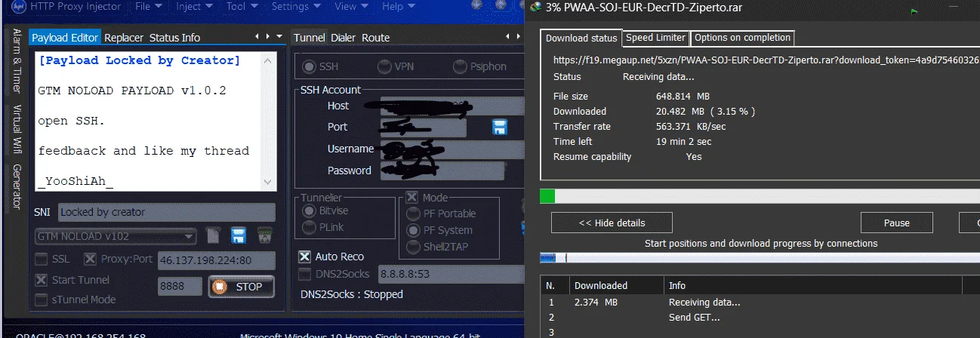This screenshot has height=338, width=980.
Task: Switch to the Tunnel tab
Action: coord(309,38)
